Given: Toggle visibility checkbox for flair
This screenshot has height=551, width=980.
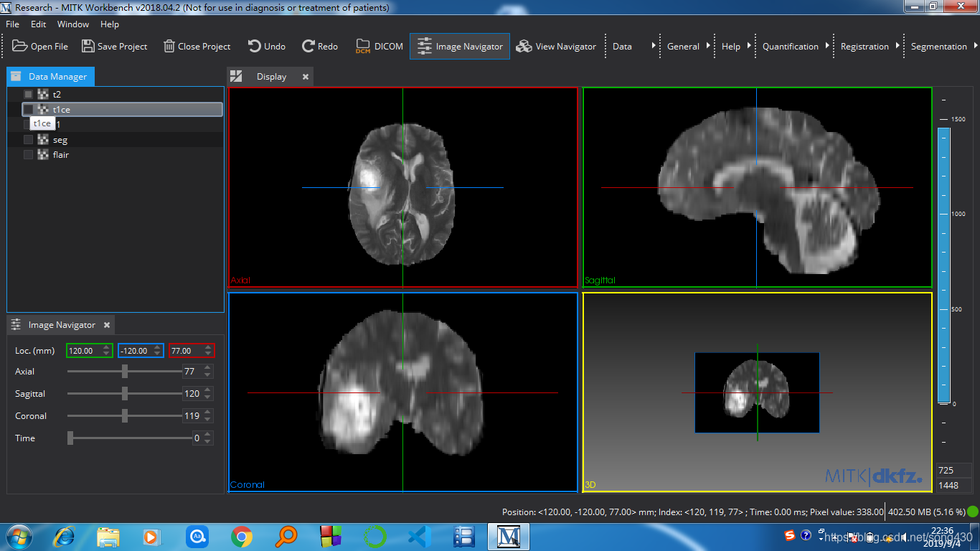Looking at the screenshot, I should (x=28, y=154).
